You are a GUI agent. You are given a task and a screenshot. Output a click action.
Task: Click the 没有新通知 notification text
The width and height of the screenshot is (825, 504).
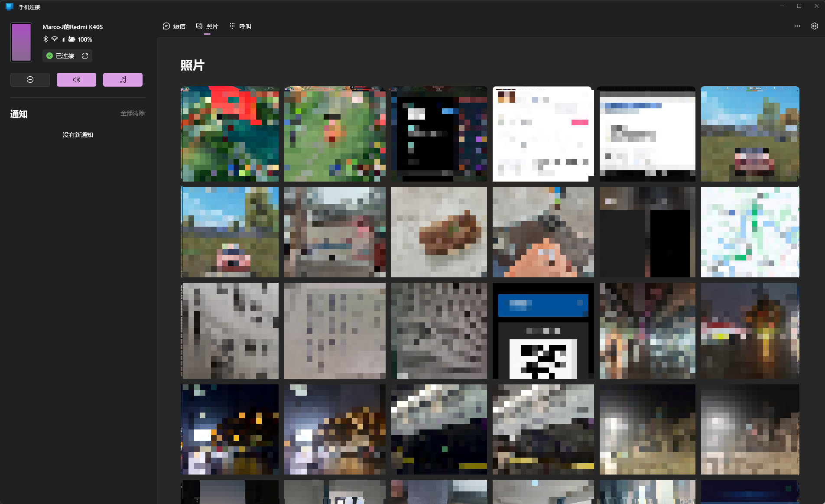[x=78, y=135]
